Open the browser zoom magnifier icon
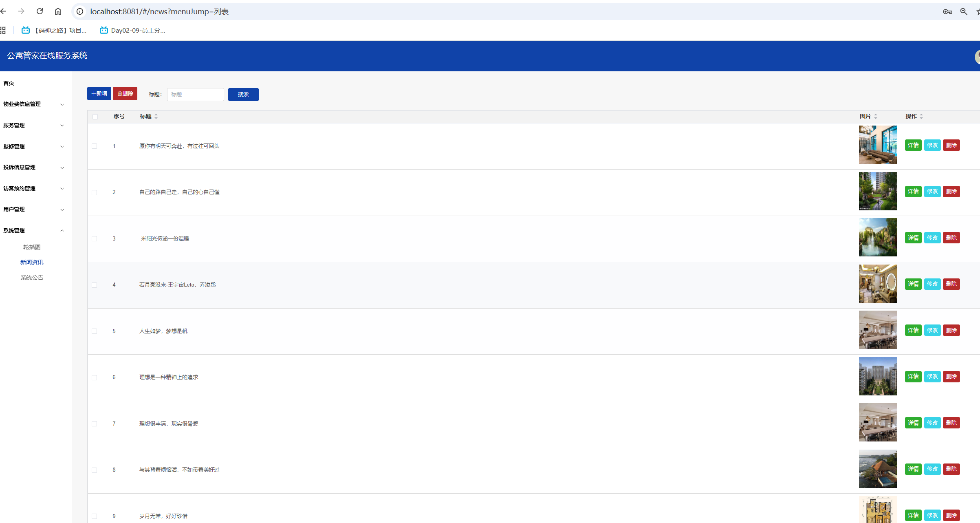Screen dimensions: 980x523 (963, 11)
